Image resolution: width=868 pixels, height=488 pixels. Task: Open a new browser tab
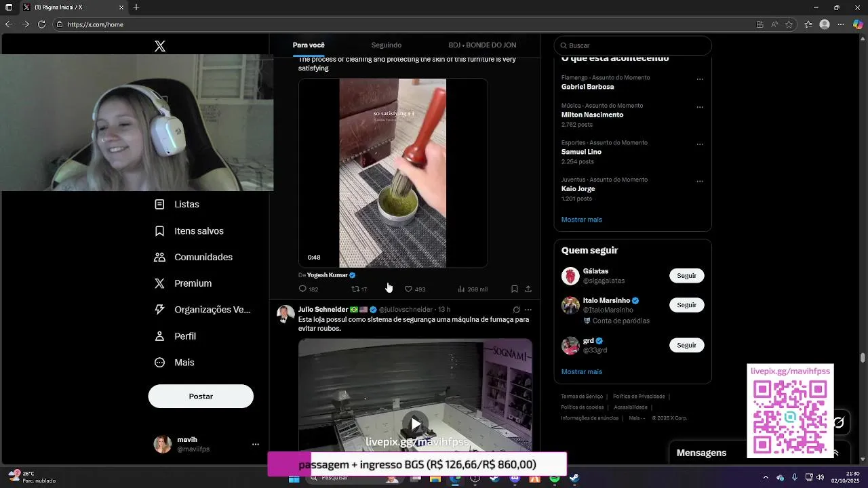tap(136, 7)
